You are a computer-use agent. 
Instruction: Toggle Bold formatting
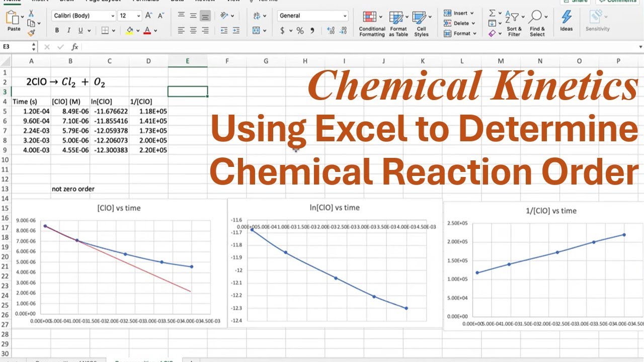point(57,31)
